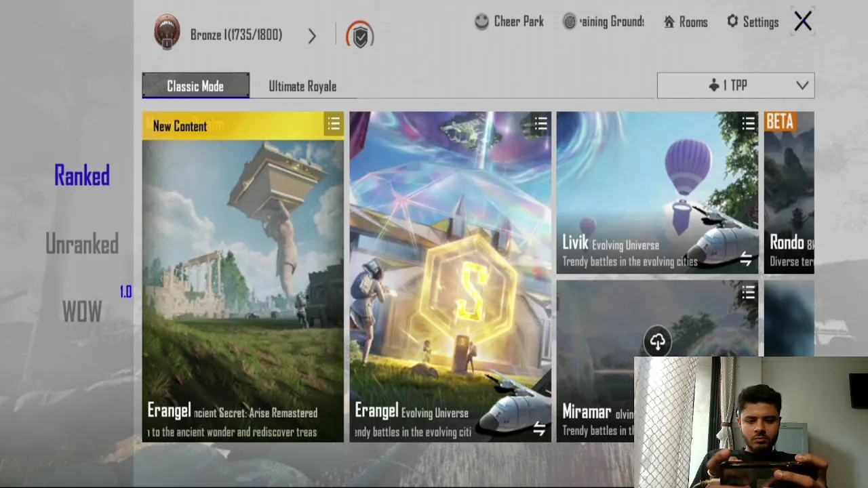Open Settings label
Screen dimensions: 868x488
(x=761, y=22)
